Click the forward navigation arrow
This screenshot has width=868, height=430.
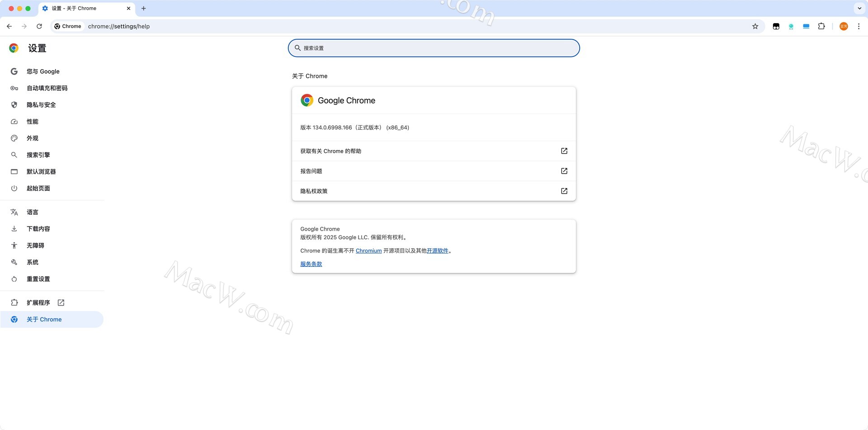pos(24,26)
